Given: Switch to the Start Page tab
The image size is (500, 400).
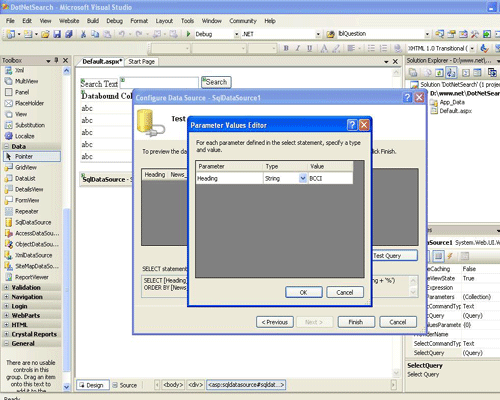Looking at the screenshot, I should click(141, 62).
